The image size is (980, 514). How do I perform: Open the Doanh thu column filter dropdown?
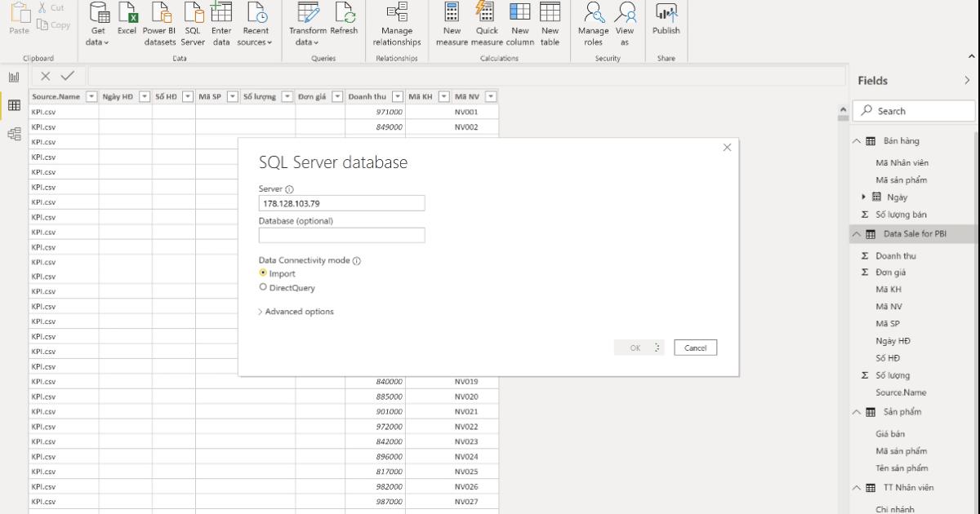[397, 96]
